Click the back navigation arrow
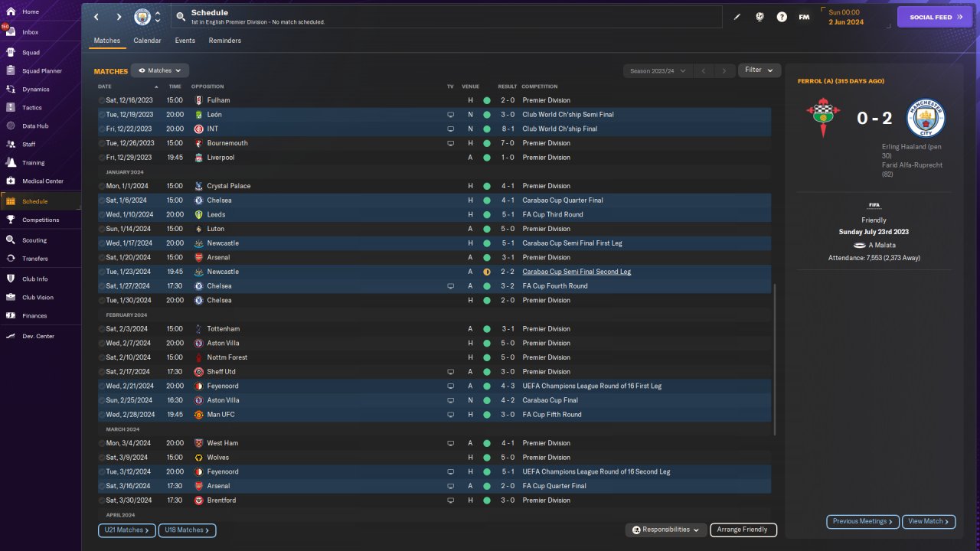Viewport: 980px width, 551px height. (96, 17)
